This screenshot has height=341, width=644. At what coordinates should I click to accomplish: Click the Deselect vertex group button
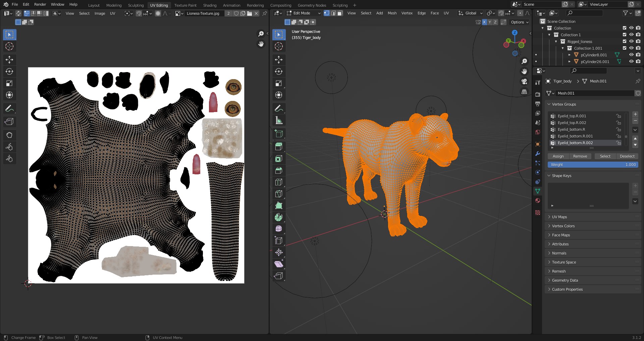627,156
